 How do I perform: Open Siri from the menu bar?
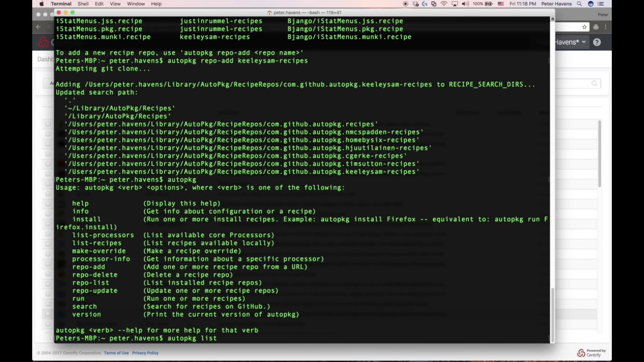(591, 4)
